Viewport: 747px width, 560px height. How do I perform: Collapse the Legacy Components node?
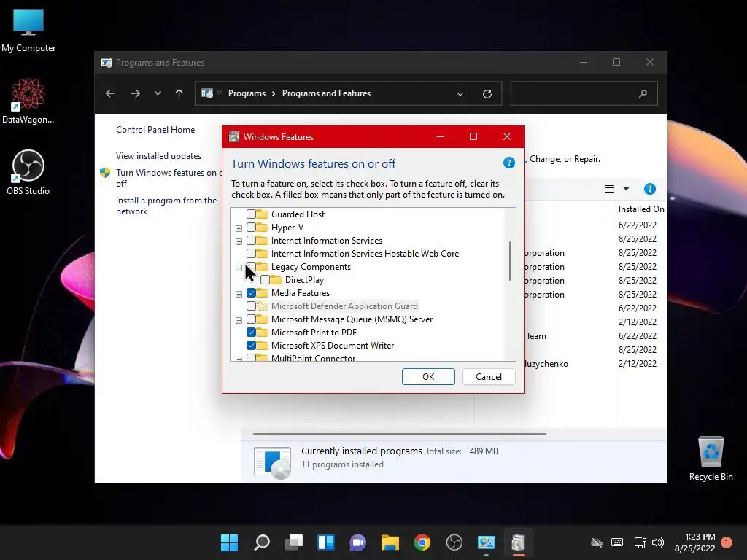click(x=239, y=268)
